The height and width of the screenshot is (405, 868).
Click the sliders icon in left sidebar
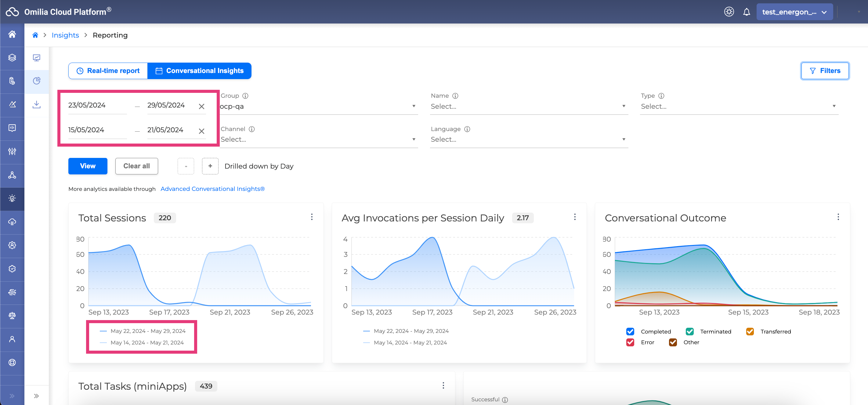click(x=12, y=151)
